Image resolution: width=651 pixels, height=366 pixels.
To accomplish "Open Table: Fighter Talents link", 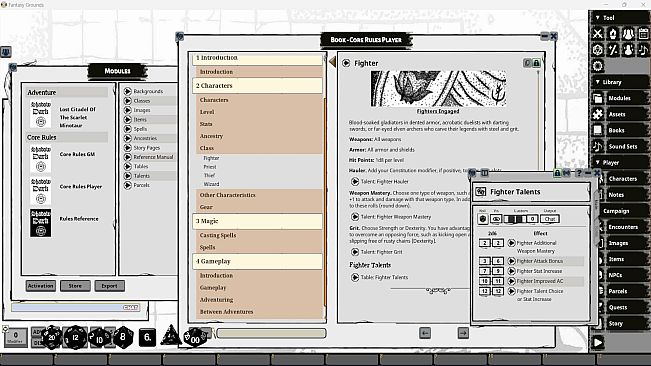I will 379,277.
